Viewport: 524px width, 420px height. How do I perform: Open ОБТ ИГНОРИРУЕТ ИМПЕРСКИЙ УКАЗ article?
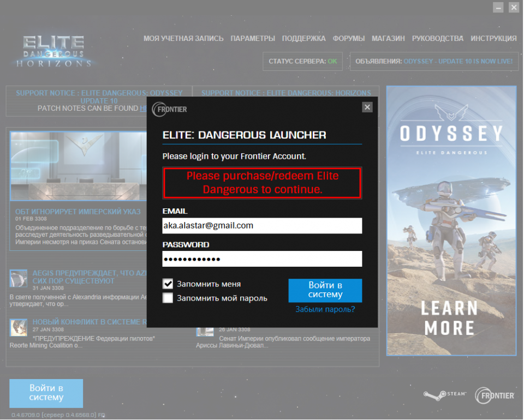click(x=78, y=211)
